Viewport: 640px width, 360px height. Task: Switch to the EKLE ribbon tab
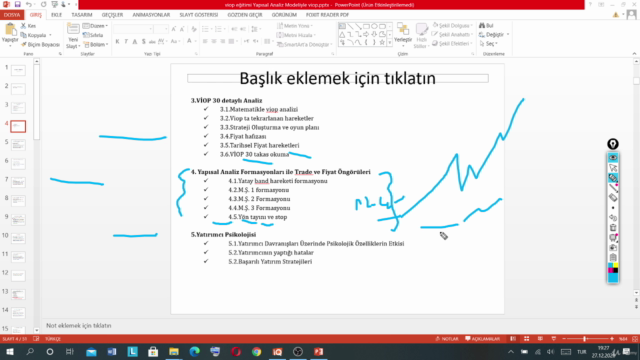click(x=56, y=15)
